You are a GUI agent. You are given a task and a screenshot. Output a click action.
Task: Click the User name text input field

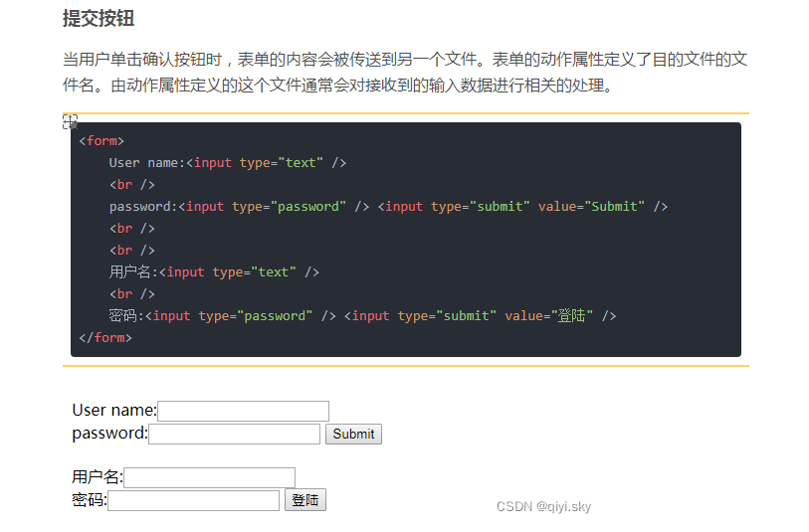click(x=243, y=411)
